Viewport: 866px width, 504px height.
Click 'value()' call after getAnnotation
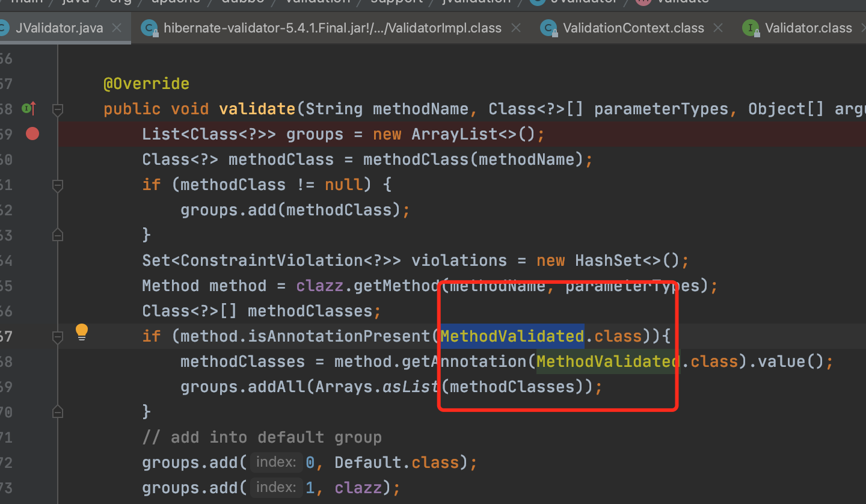pyautogui.click(x=790, y=361)
